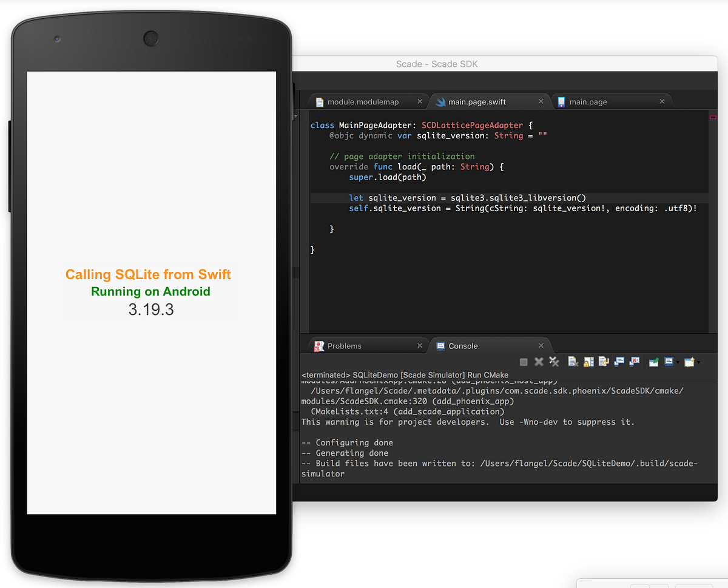
Task: Close the module.modulemap editor tab
Action: point(419,101)
